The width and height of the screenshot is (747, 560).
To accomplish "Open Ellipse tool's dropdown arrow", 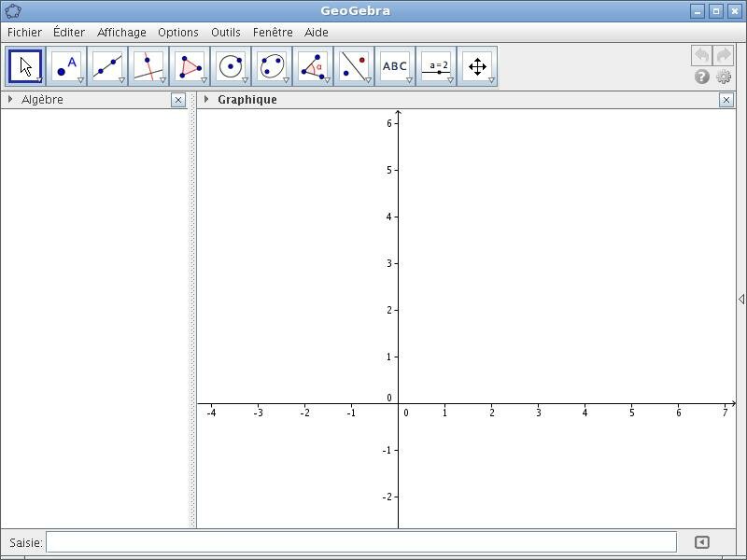I will [286, 80].
